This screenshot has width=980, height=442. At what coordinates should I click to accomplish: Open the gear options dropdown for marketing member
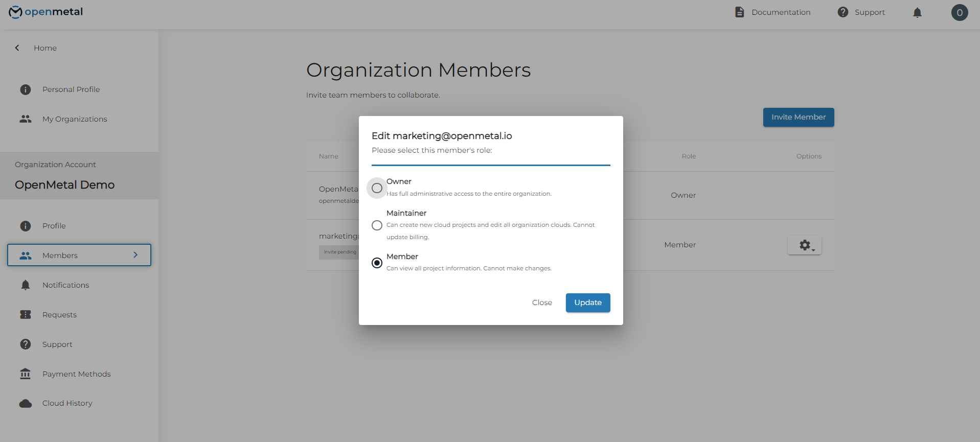(805, 245)
